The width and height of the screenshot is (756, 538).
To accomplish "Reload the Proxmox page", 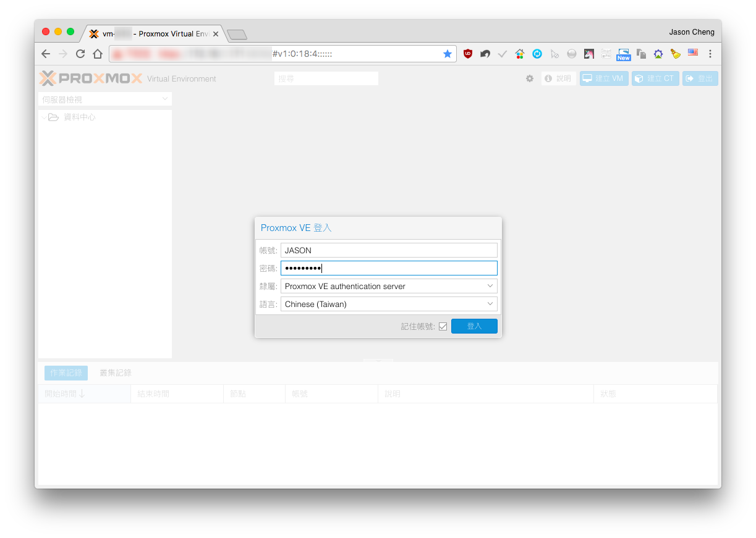I will (80, 54).
